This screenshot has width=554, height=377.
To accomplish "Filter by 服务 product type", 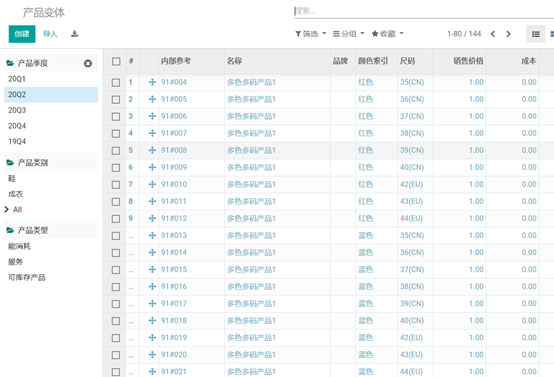I will [x=16, y=262].
